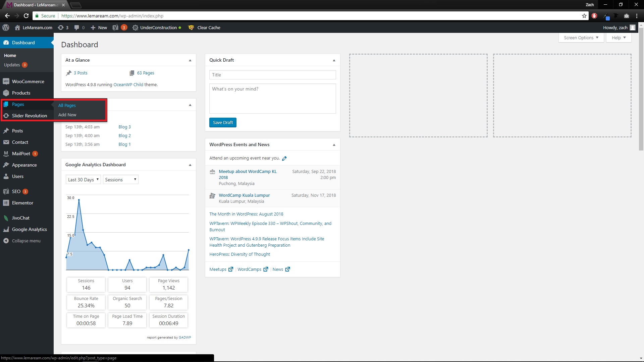Viewport: 644px width, 362px height.
Task: Click the Products box icon in sidebar
Action: point(6,93)
